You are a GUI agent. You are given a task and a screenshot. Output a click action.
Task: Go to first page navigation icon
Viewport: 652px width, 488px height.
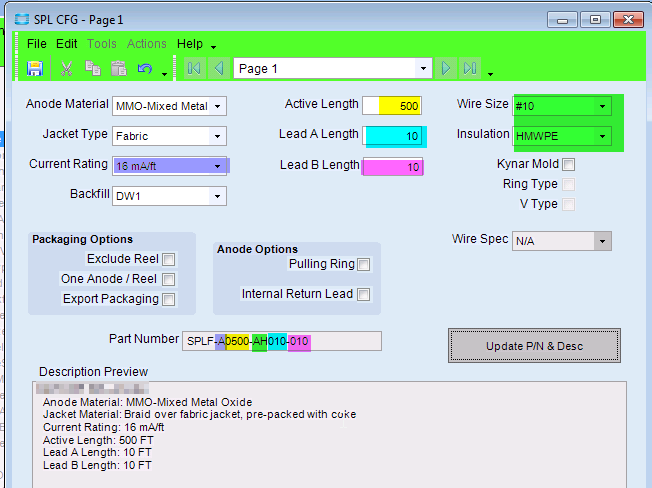click(194, 69)
